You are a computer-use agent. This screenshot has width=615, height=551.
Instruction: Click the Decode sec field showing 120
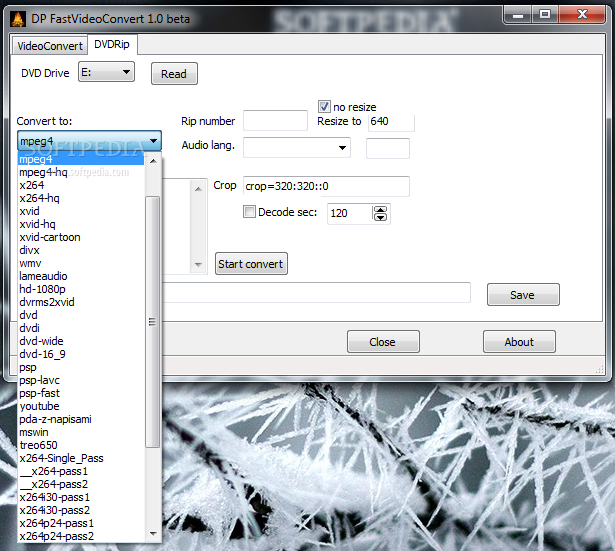tap(350, 213)
